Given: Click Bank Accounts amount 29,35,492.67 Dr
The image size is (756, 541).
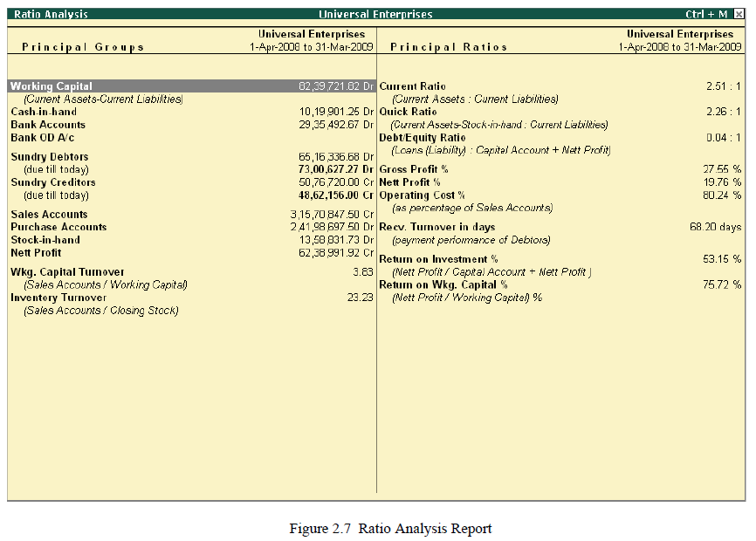Looking at the screenshot, I should [336, 125].
